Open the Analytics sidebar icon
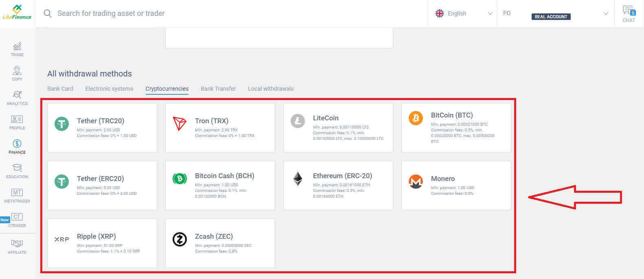The height and width of the screenshot is (279, 644). pos(17,95)
